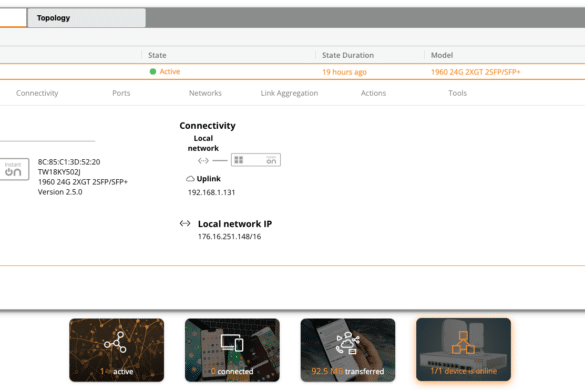Click the switch device diagram icon
Image resolution: width=585 pixels, height=390 pixels.
pos(256,160)
